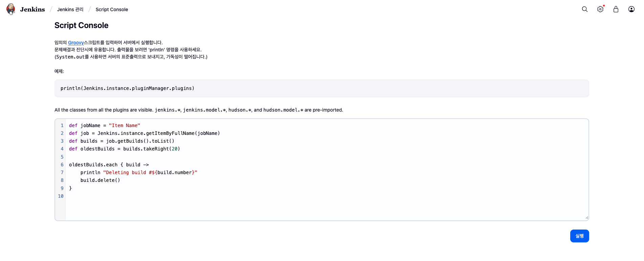Screen dimensions: 644x261
Task: Click 'build.delete()' on line 8
Action: (x=100, y=180)
